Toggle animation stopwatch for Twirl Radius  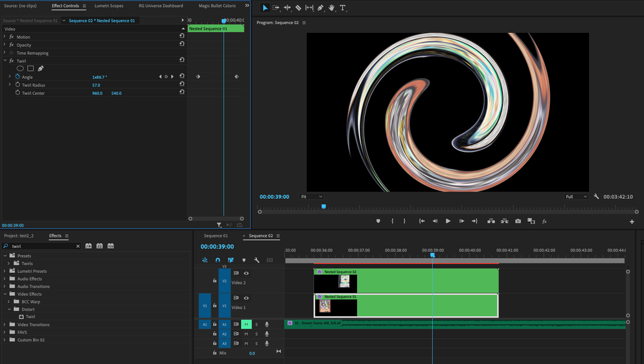[17, 85]
